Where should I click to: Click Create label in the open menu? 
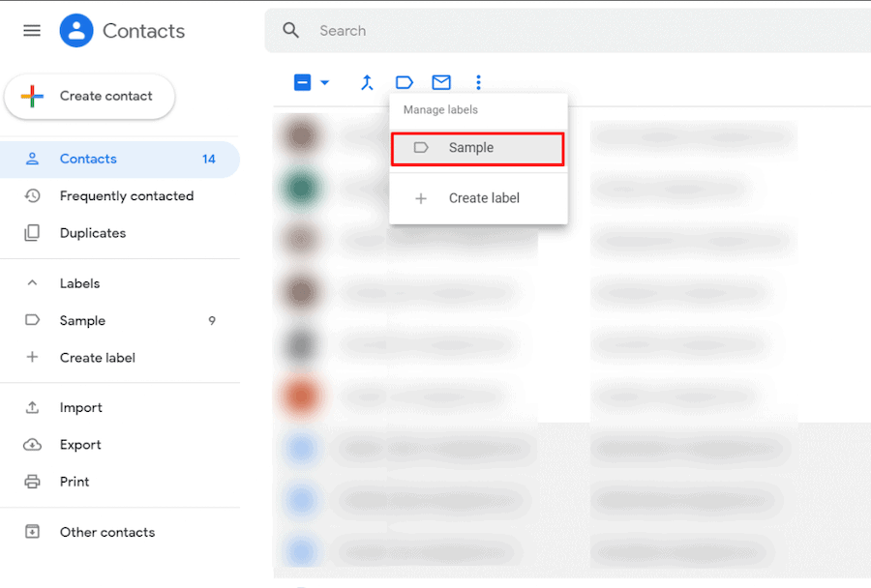pos(484,196)
